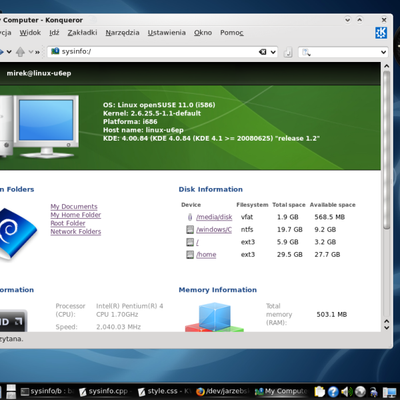Screen dimensions: 400x400
Task: Click the Memory Information heading
Action: 218,290
